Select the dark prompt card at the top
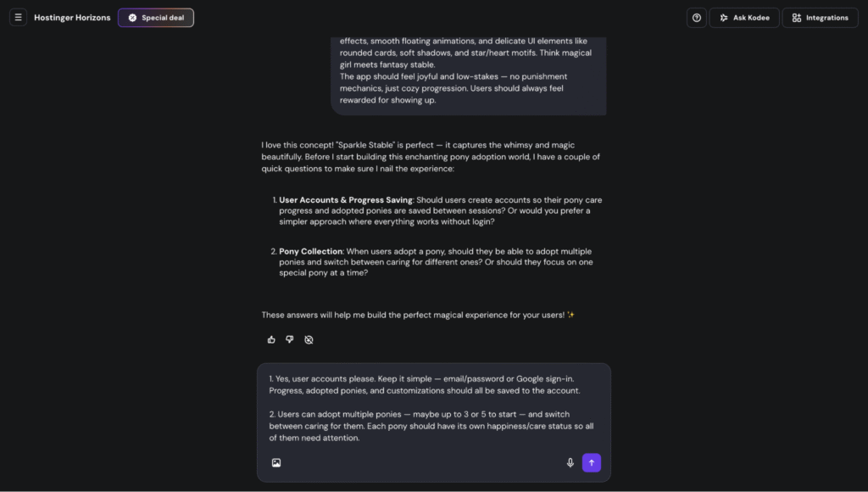This screenshot has height=492, width=868. (x=468, y=72)
